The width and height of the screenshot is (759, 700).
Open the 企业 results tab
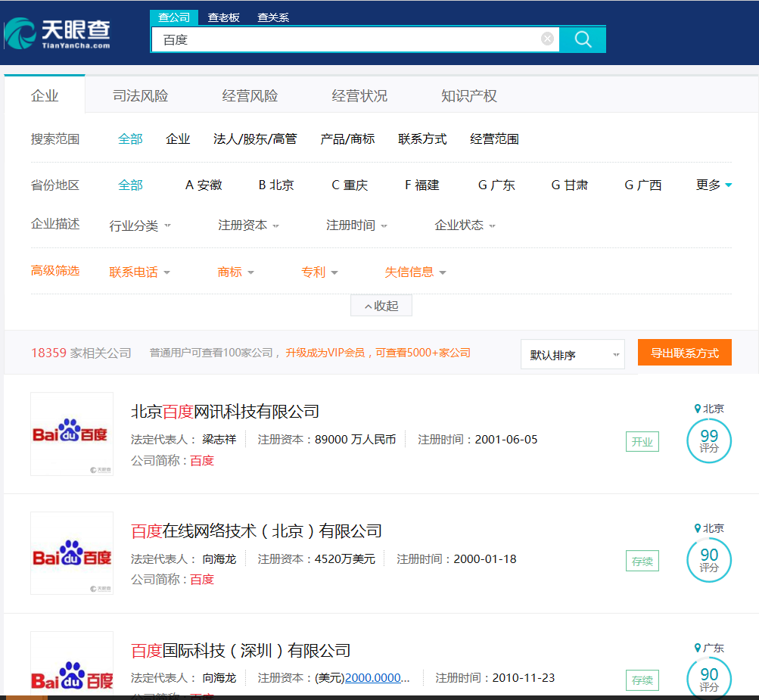click(x=45, y=95)
